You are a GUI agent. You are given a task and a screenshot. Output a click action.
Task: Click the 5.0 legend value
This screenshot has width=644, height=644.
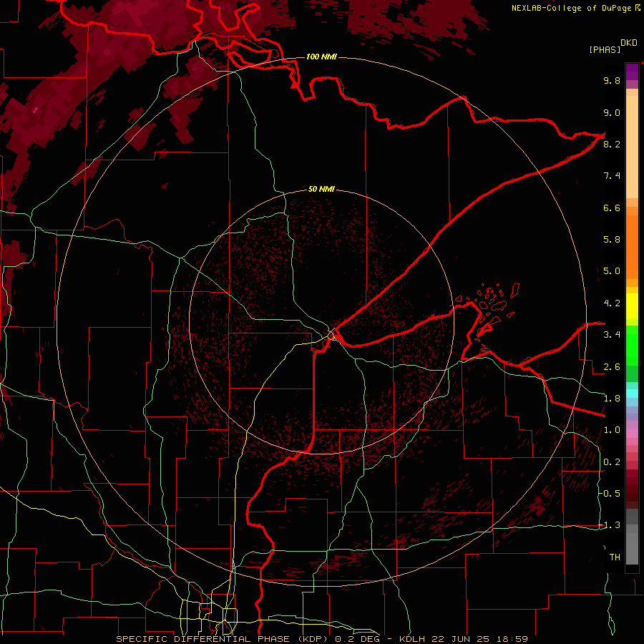tap(612, 271)
